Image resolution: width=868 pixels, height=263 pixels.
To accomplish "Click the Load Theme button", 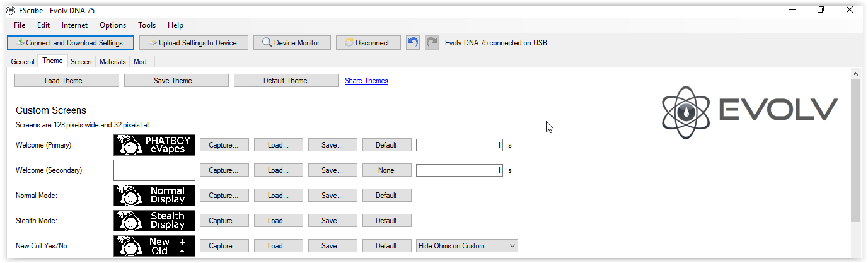I will coord(66,81).
